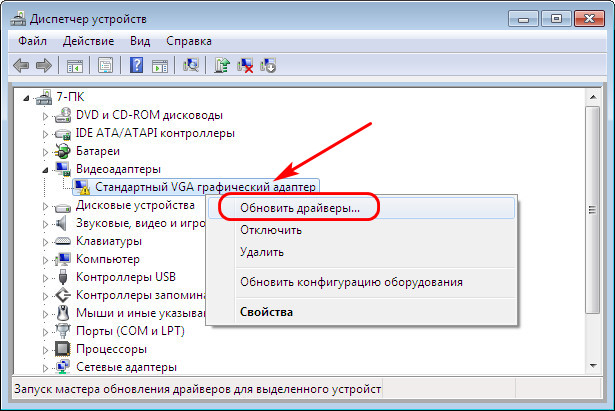615x411 pixels.
Task: Choose Обновить конфигурацию оборудования
Action: 361,282
